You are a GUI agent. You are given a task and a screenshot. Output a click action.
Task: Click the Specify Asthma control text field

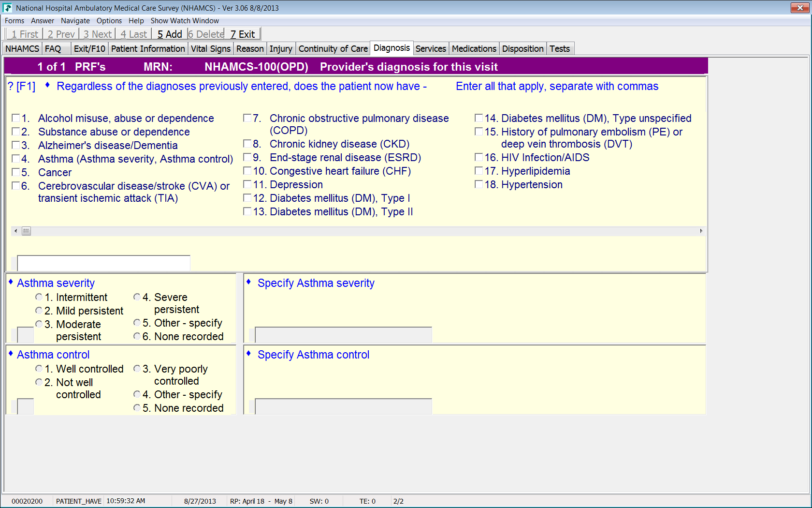pos(344,406)
